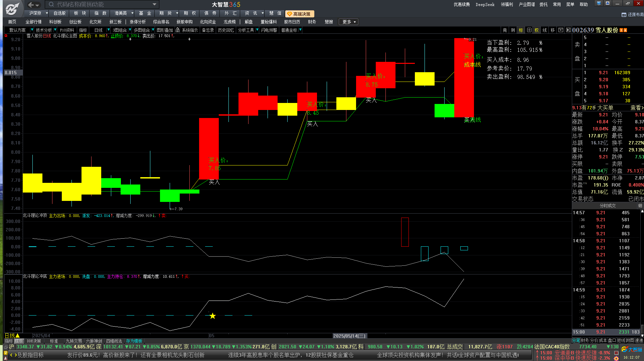Toggle the 六脉神剑 indicator template
Viewport: 644px width, 361px height.
[x=94, y=341]
